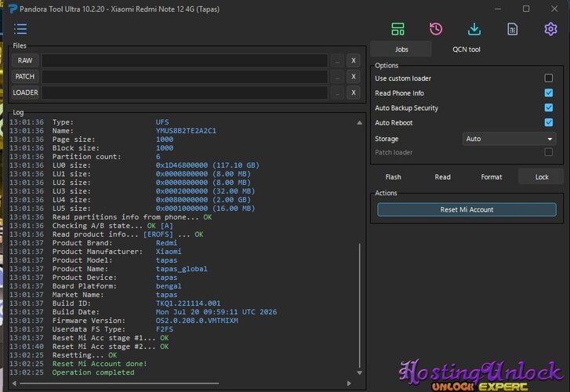This screenshot has height=392, width=570.
Task: Switch to the Jobs tab
Action: click(401, 49)
